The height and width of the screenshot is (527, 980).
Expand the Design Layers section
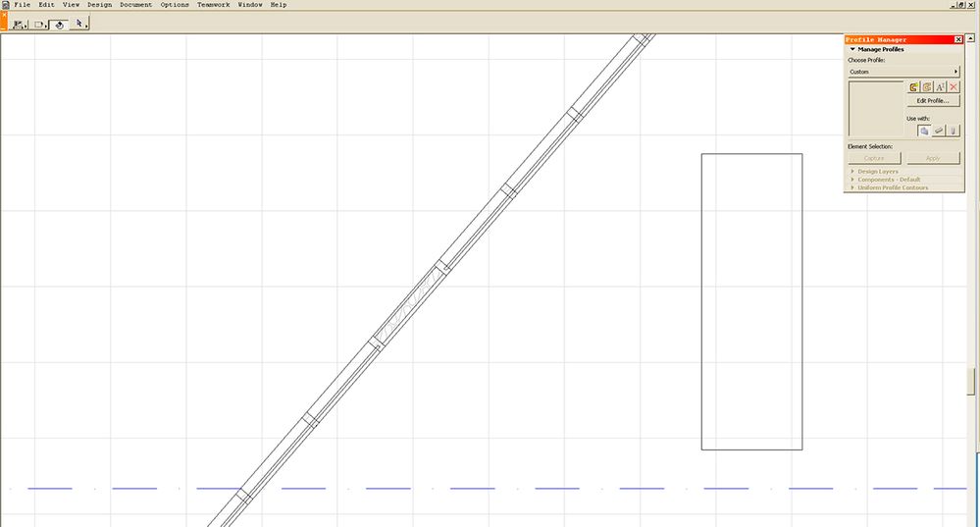pos(878,172)
